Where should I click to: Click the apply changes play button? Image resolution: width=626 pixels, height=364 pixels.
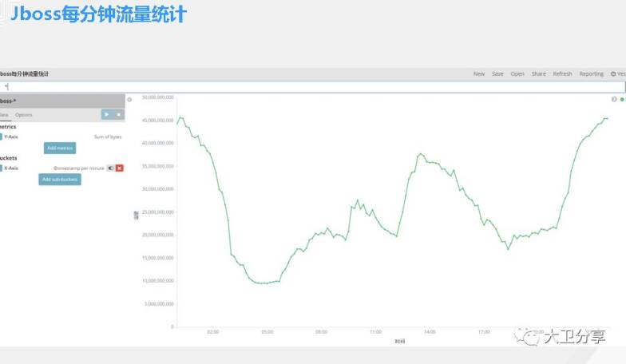(x=107, y=115)
